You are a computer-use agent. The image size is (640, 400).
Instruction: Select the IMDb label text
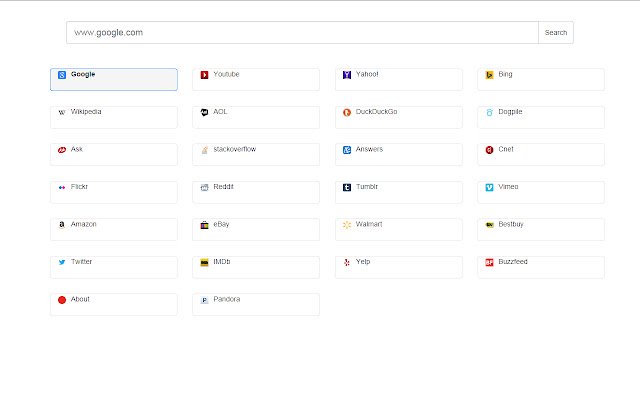[222, 262]
